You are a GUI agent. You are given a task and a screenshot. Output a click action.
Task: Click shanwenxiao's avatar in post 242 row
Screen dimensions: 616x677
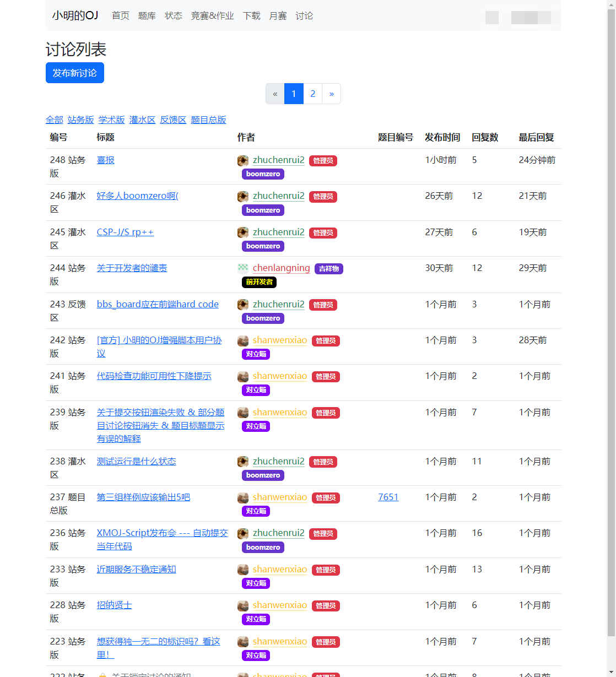coord(243,341)
